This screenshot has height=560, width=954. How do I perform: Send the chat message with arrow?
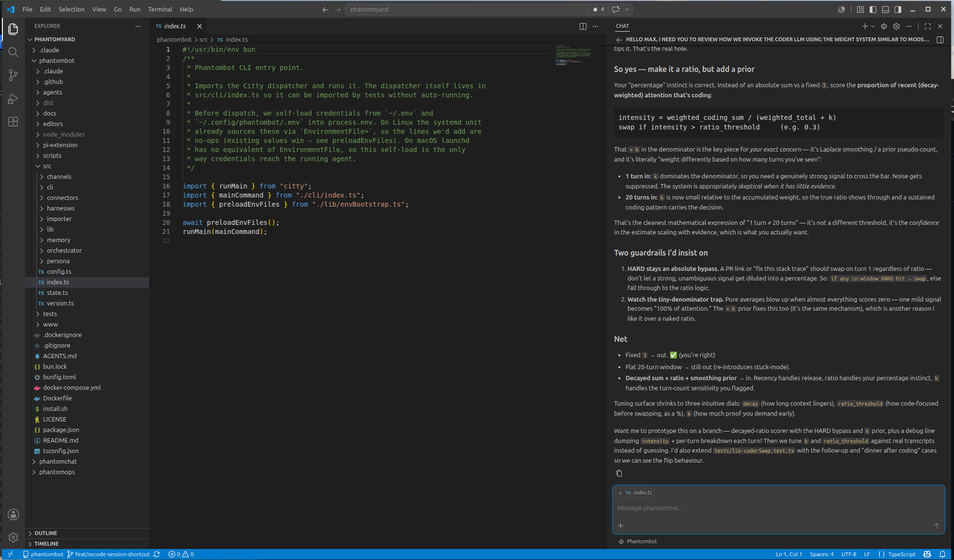click(936, 525)
